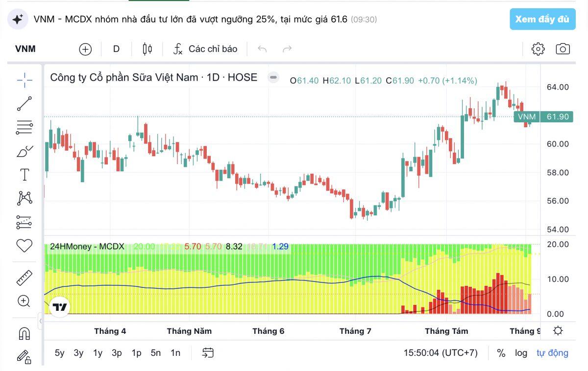The width and height of the screenshot is (588, 371).
Task: Collapse the left drawing toolbar
Action: [41, 321]
